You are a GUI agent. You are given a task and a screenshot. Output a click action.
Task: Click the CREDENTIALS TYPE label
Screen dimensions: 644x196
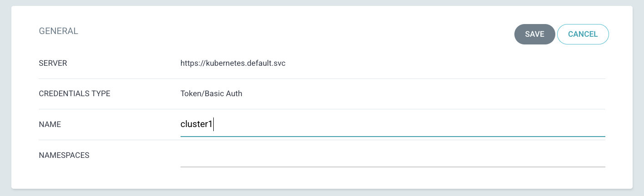(x=75, y=94)
